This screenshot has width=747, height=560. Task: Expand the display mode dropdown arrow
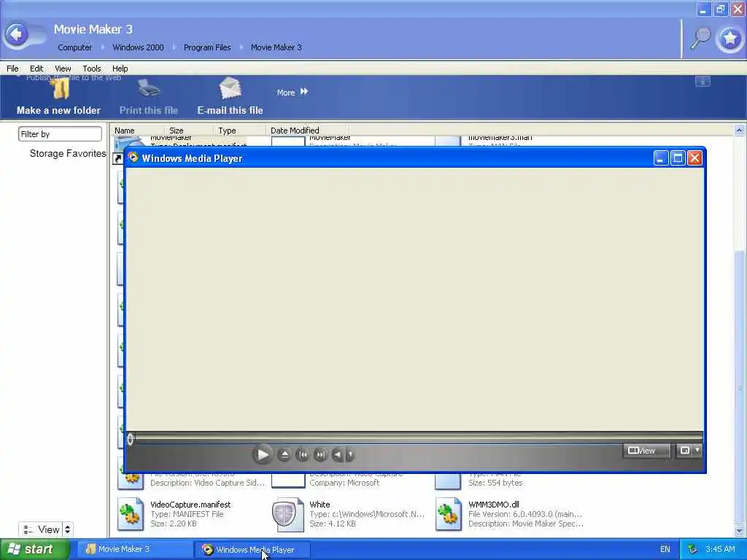click(697, 450)
